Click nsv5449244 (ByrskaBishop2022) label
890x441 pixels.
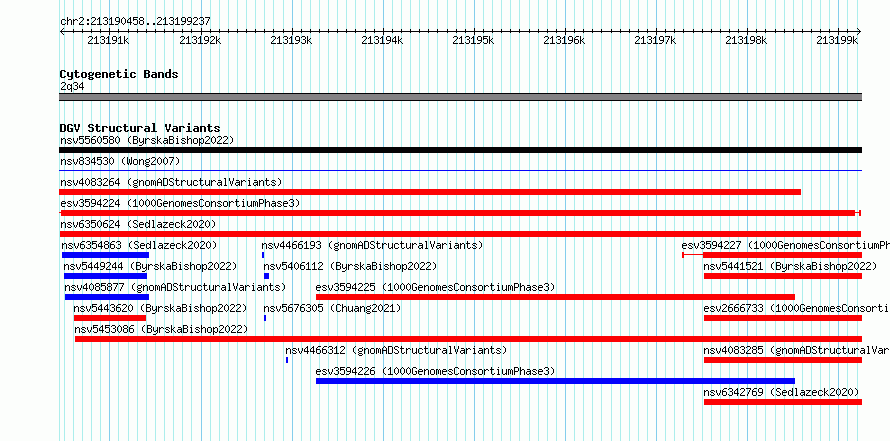(150, 266)
